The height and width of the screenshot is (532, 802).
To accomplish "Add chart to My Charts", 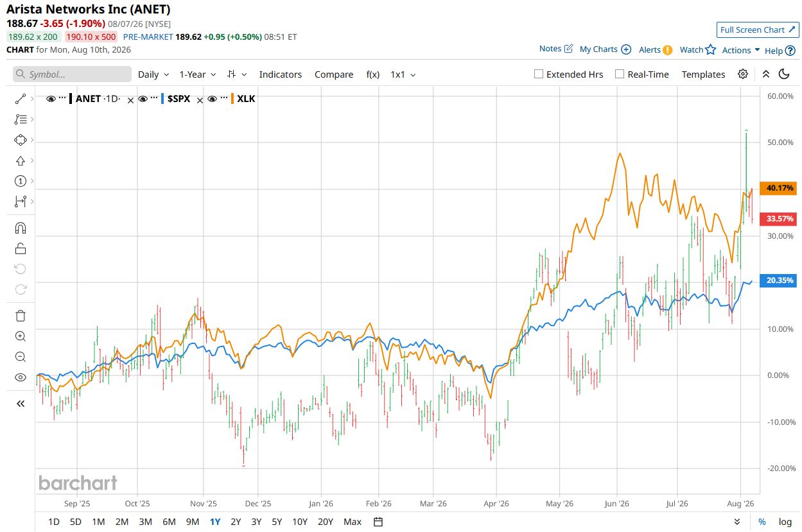I will (605, 49).
